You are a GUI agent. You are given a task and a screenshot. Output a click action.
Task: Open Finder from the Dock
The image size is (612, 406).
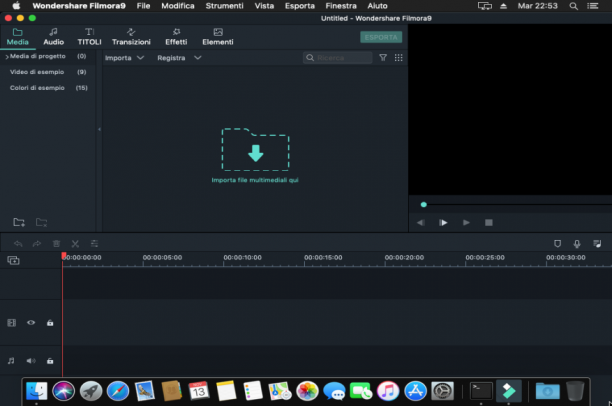click(x=37, y=391)
